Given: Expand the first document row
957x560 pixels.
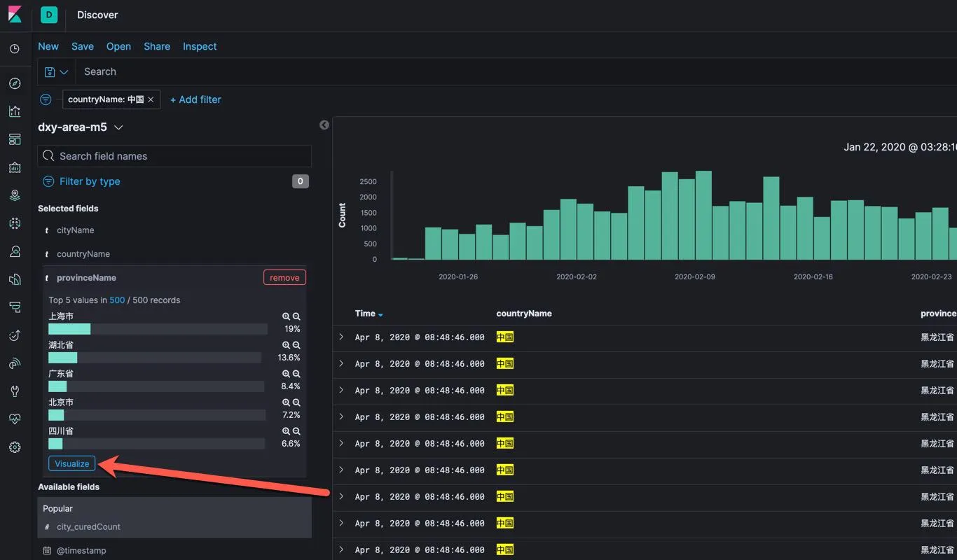Looking at the screenshot, I should [x=341, y=337].
